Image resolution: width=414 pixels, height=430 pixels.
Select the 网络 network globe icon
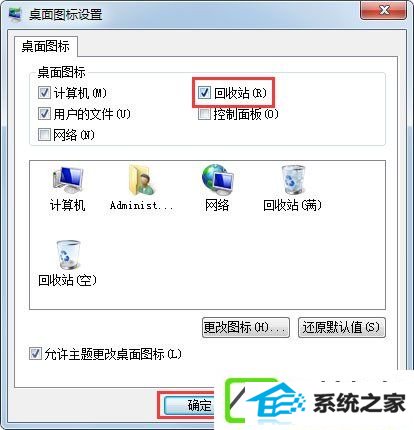217,179
